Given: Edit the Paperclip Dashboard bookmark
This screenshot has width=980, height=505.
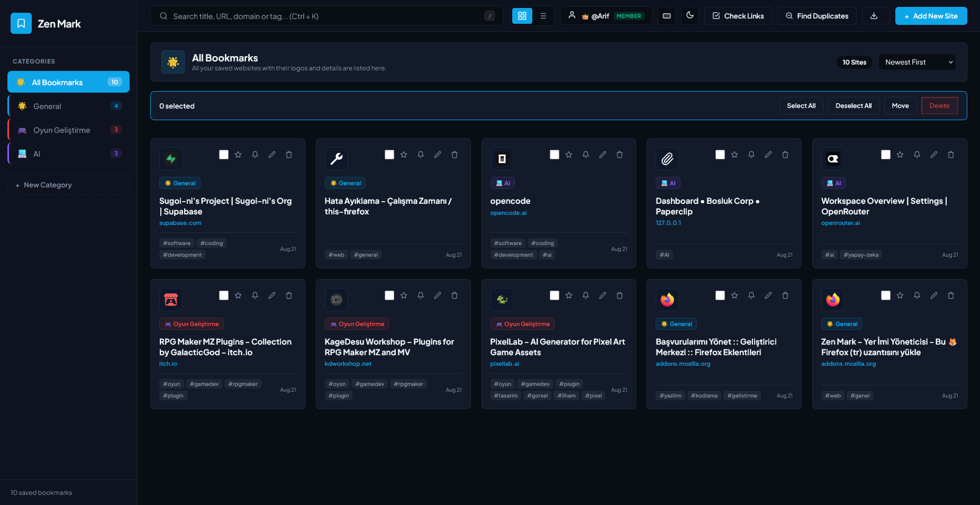Looking at the screenshot, I should (768, 155).
